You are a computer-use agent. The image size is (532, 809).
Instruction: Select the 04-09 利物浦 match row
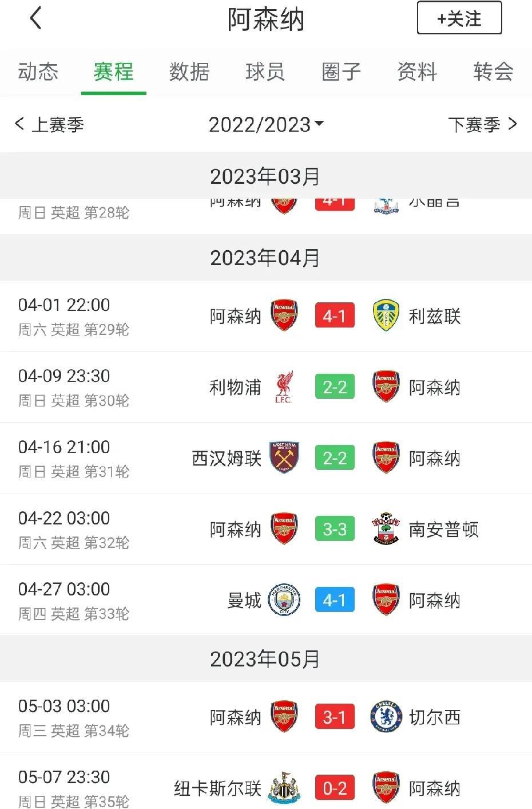(x=266, y=387)
